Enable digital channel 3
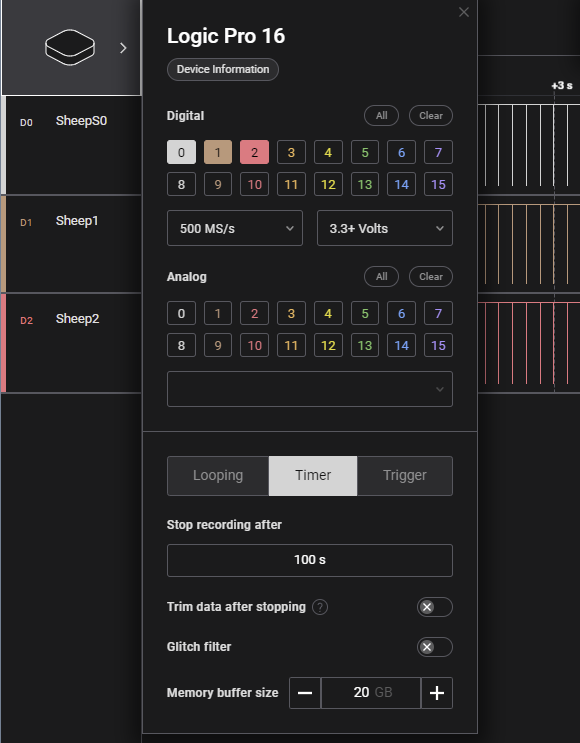580x743 pixels. pyautogui.click(x=291, y=152)
